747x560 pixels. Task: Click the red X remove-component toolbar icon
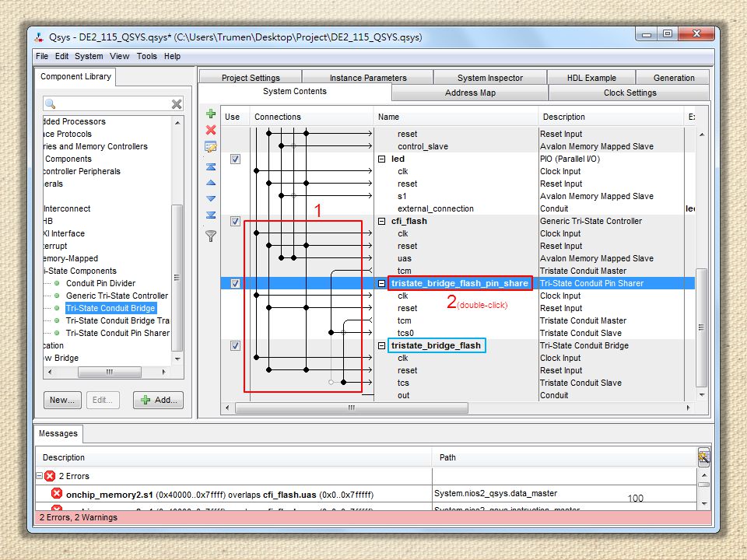pyautogui.click(x=211, y=130)
